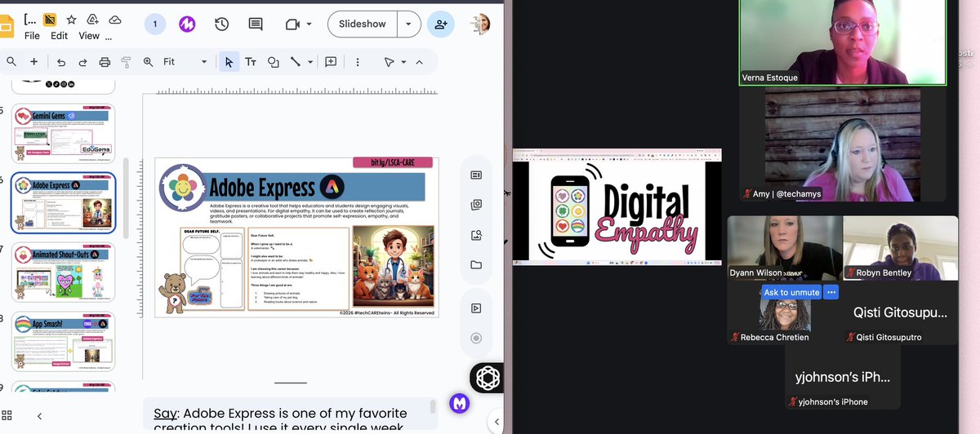Click Ask to unmute for Rebecca Chretien
This screenshot has height=434, width=980.
(x=791, y=292)
